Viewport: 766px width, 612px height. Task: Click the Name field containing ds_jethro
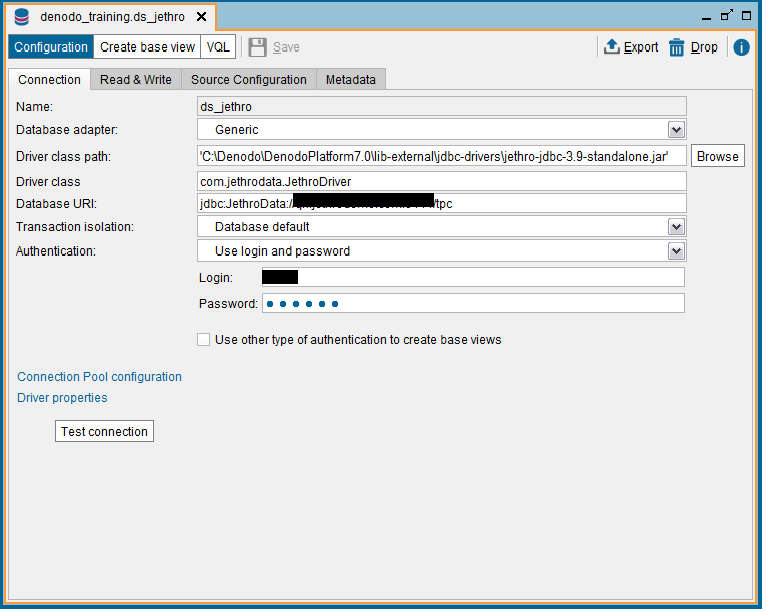442,106
